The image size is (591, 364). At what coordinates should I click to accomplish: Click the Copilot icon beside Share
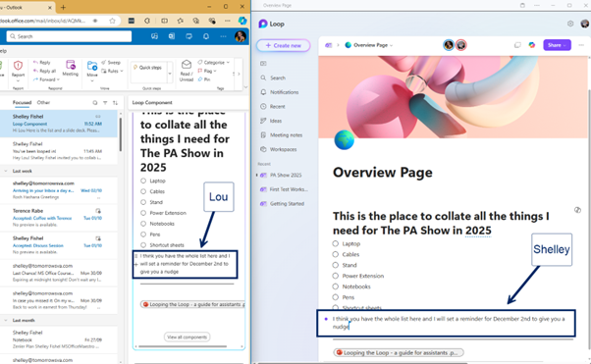pos(532,45)
